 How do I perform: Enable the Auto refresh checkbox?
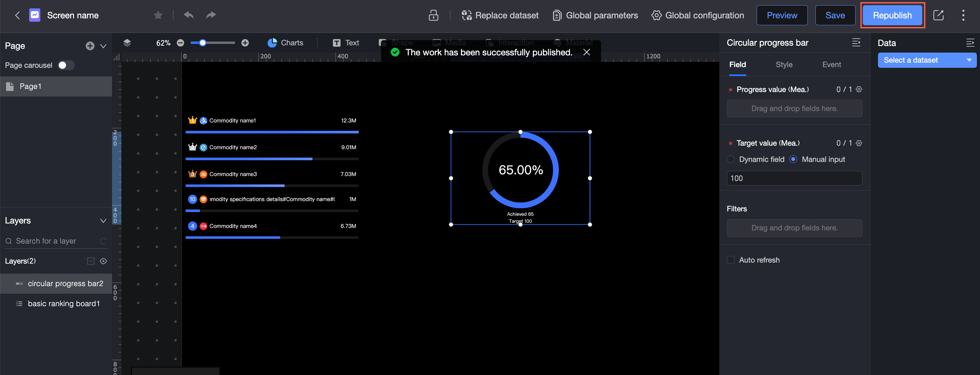click(730, 260)
